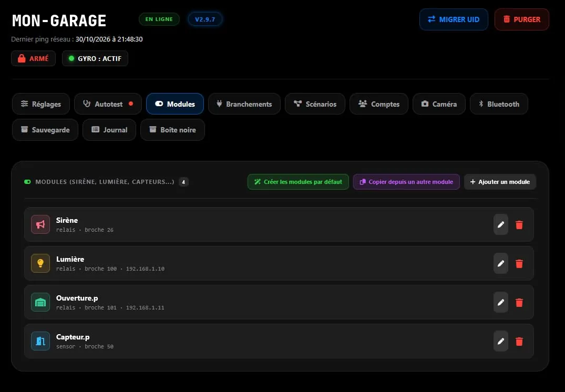Delete the Lumière module via trash icon
This screenshot has width=565, height=392.
(519, 264)
